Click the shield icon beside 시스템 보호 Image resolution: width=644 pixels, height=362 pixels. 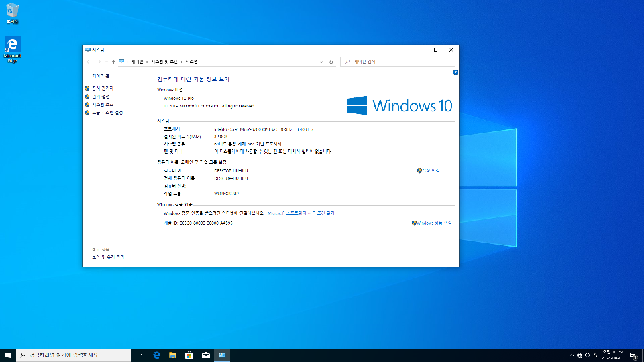coord(87,105)
